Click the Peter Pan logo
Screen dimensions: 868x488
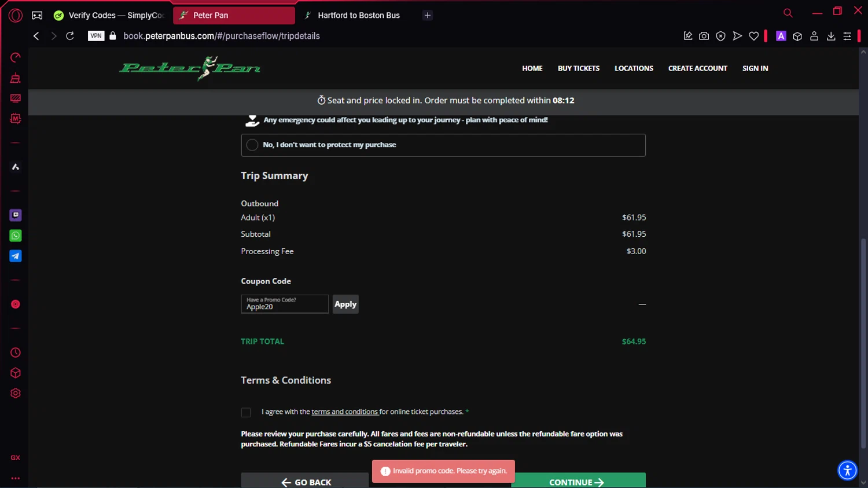coord(190,68)
